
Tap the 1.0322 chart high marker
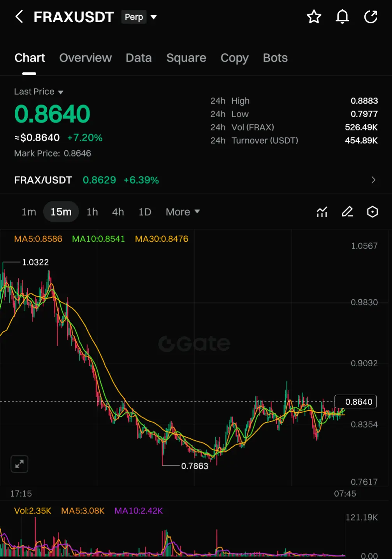point(35,262)
